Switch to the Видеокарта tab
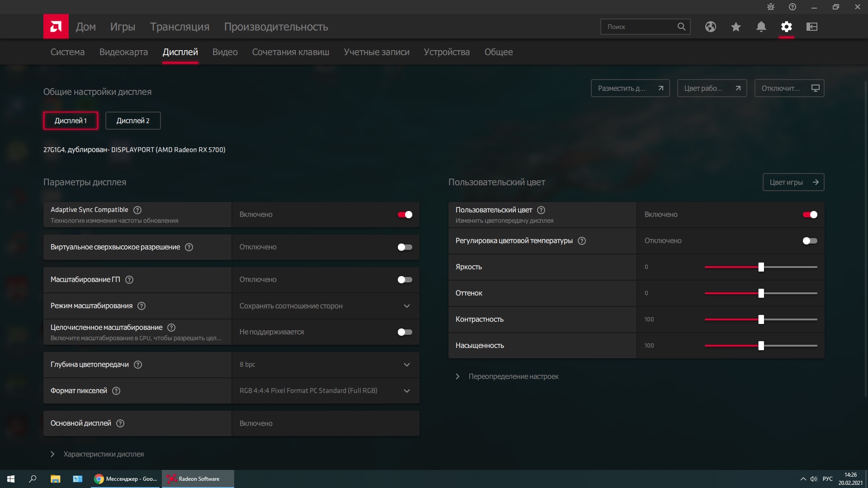This screenshot has height=488, width=868. 123,52
